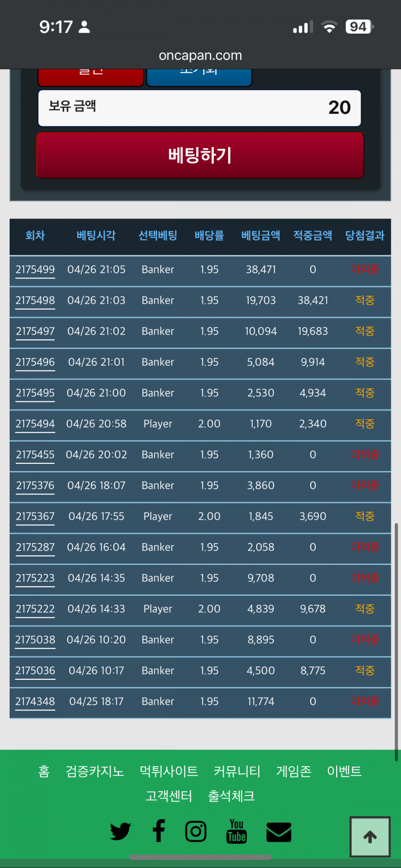Tap the battery indicator showing 94
Image resolution: width=401 pixels, height=868 pixels.
pyautogui.click(x=359, y=27)
